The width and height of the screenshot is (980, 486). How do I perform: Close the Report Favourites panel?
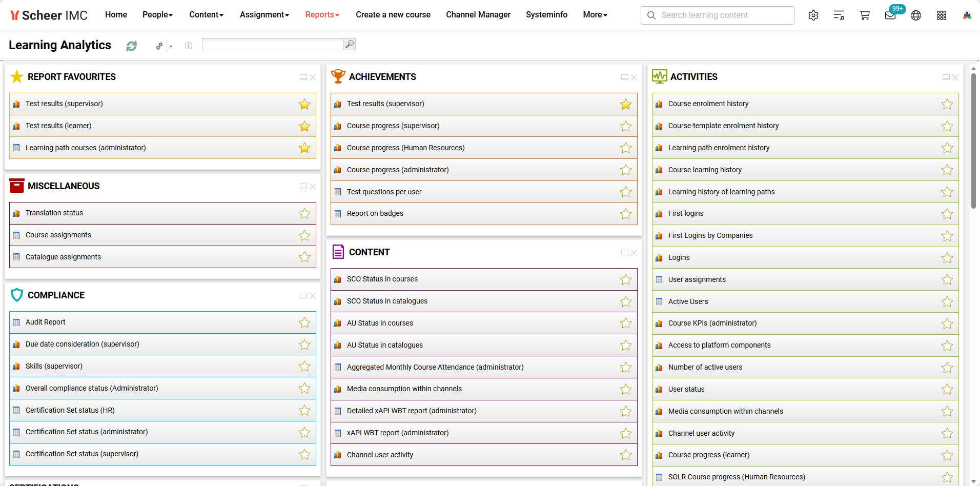[x=313, y=77]
